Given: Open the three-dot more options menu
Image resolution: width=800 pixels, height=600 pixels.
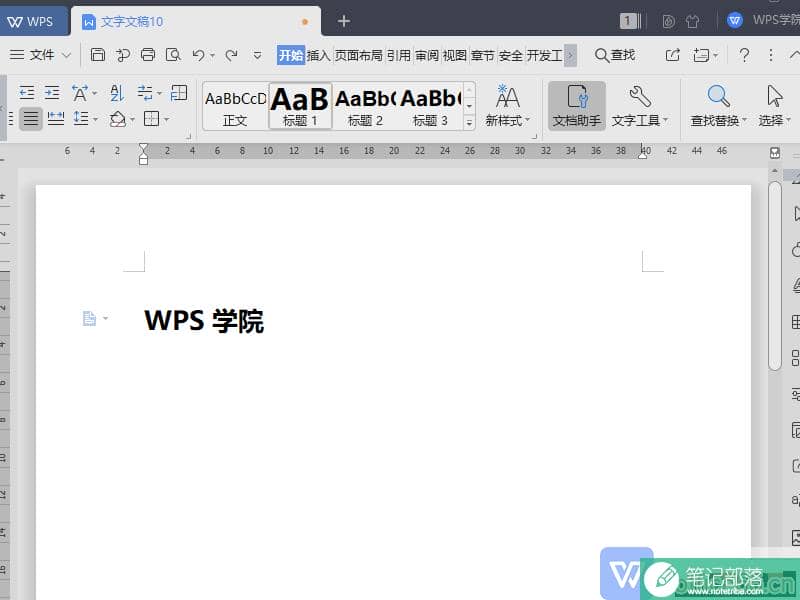Looking at the screenshot, I should pos(771,55).
